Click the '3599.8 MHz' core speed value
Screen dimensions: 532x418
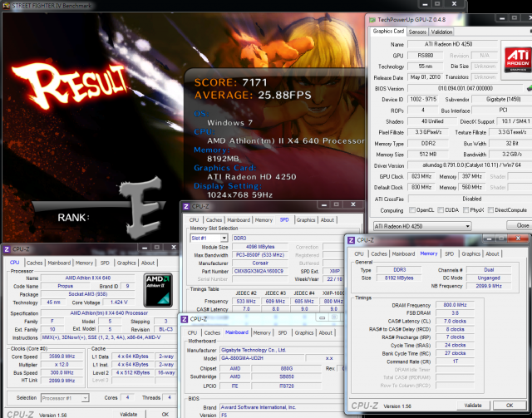pos(62,357)
